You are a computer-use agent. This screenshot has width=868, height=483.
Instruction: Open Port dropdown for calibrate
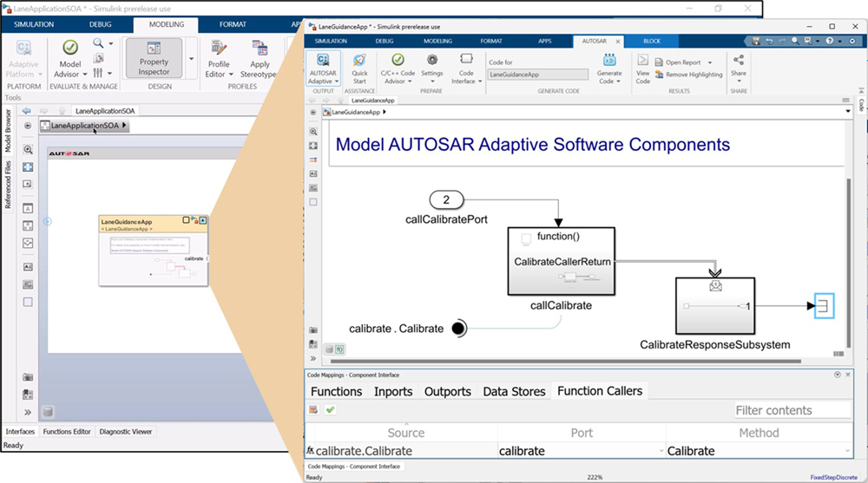[661, 451]
